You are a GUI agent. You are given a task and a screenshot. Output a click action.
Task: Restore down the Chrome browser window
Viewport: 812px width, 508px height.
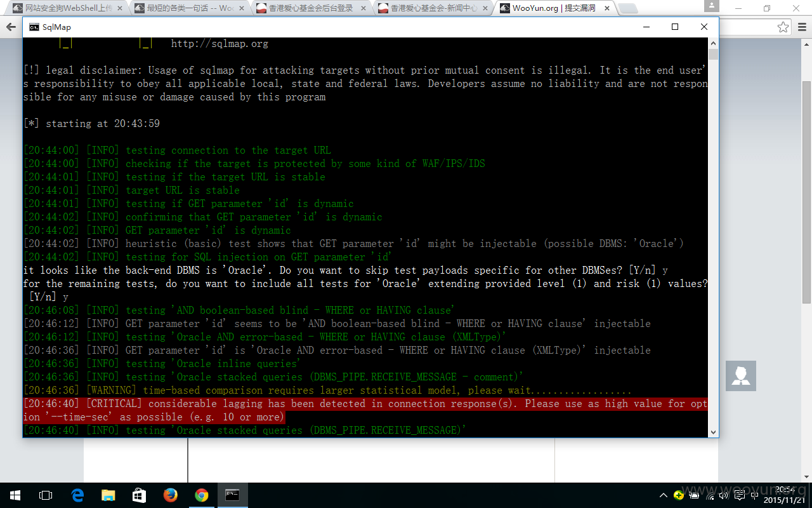click(x=767, y=8)
